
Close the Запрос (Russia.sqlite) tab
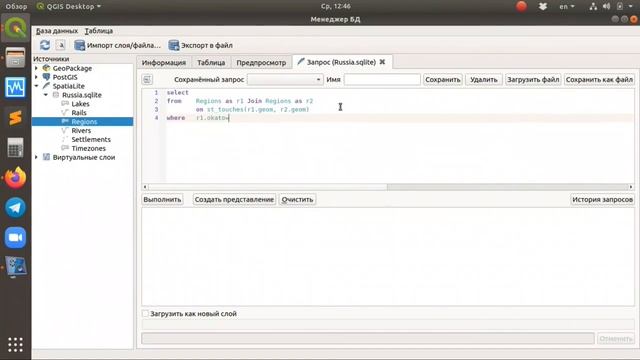tap(382, 62)
